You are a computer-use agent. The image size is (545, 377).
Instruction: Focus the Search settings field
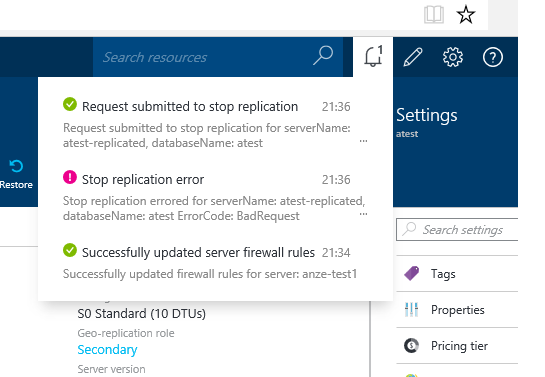click(x=457, y=229)
